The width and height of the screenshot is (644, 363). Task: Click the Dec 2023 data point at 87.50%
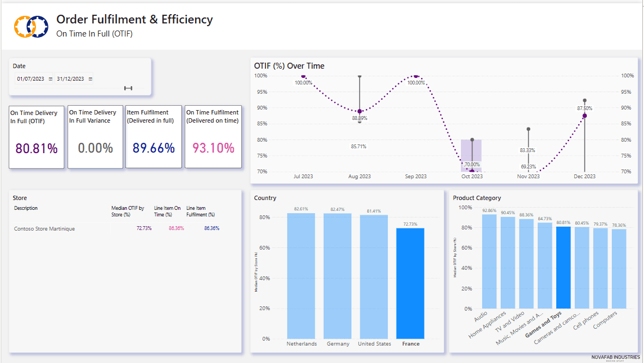tap(585, 116)
